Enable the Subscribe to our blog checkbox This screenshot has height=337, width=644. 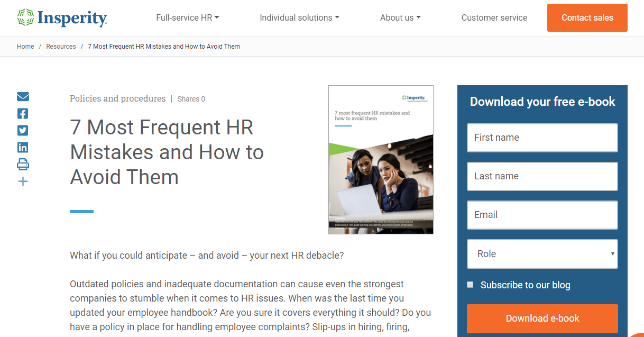(x=470, y=285)
